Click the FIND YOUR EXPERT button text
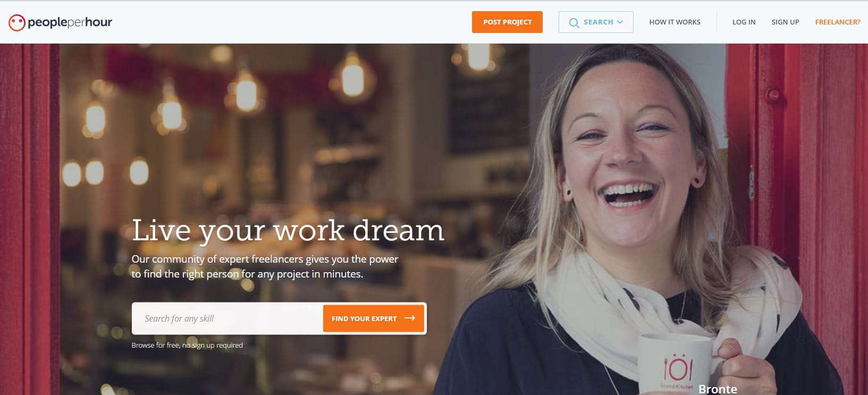The height and width of the screenshot is (395, 868). pos(364,319)
